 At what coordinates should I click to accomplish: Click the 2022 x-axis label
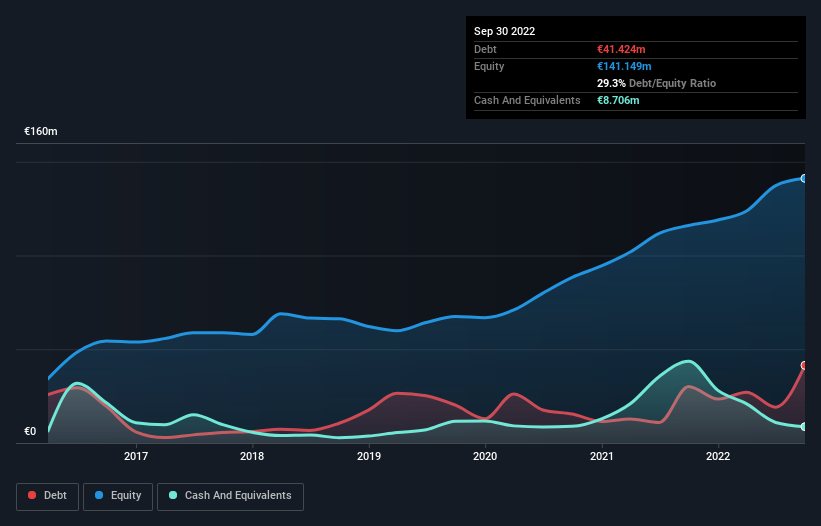pyautogui.click(x=718, y=456)
